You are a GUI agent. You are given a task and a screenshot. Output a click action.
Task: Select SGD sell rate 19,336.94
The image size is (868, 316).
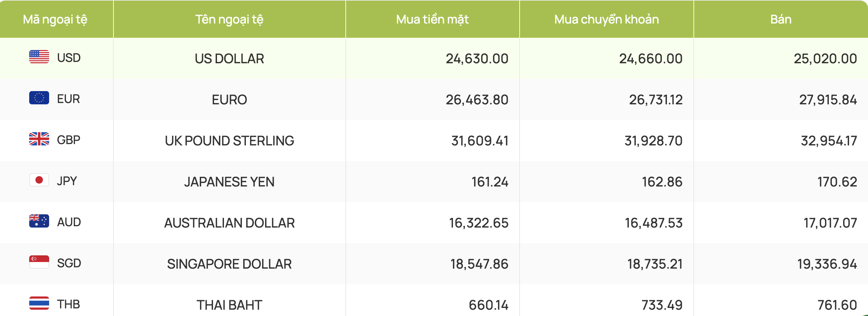click(x=827, y=264)
